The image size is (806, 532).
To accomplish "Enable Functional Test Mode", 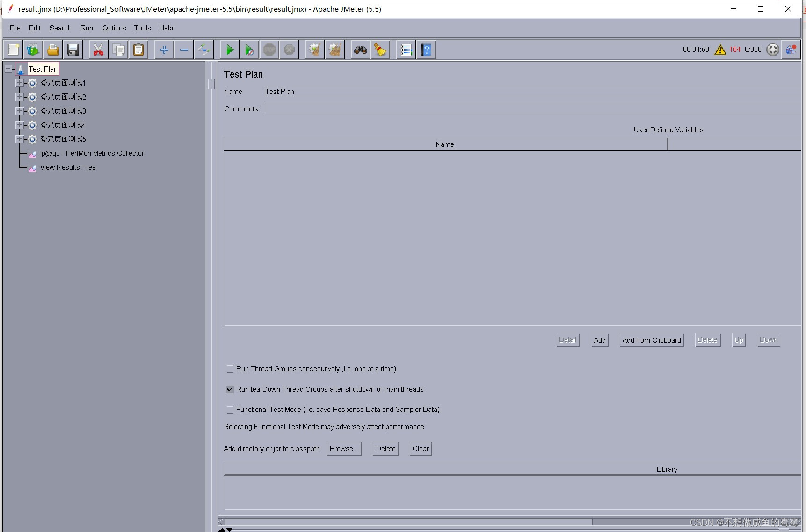I will click(230, 410).
